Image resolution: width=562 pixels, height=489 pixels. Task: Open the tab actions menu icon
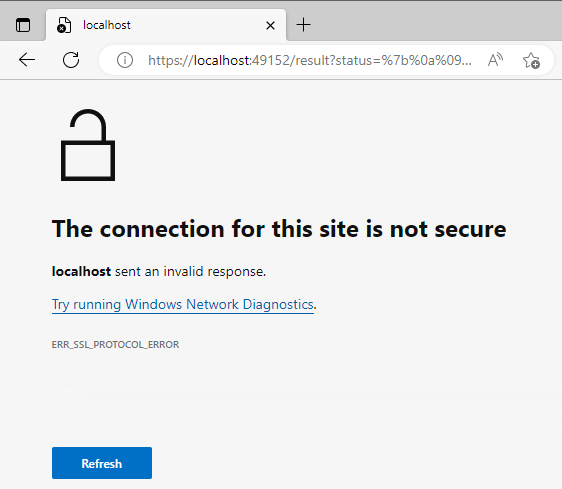23,25
